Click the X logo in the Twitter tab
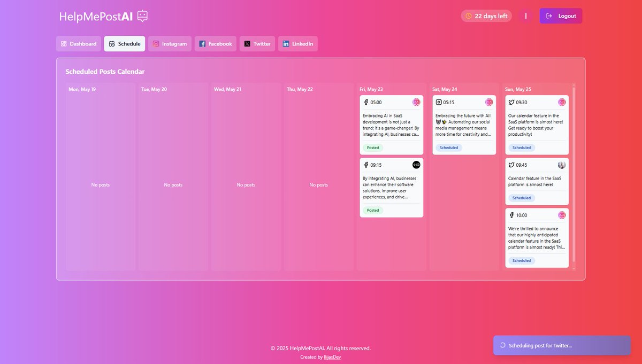This screenshot has width=642, height=364. point(247,44)
